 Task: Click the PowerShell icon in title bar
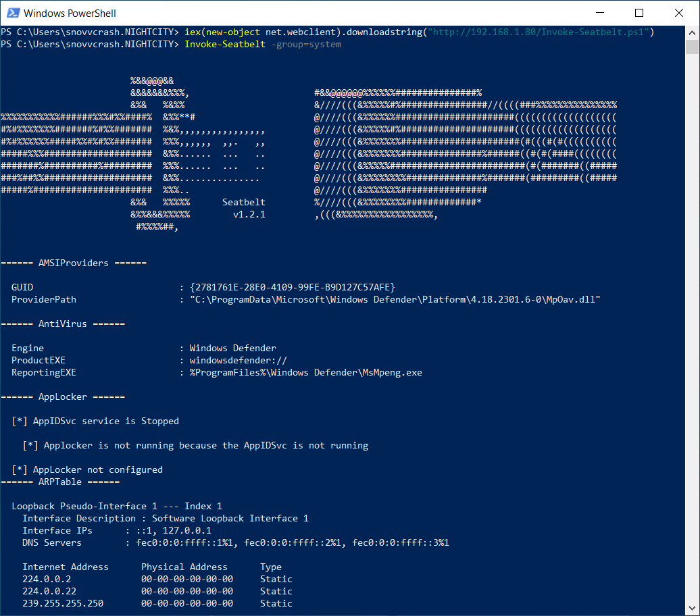coord(13,13)
